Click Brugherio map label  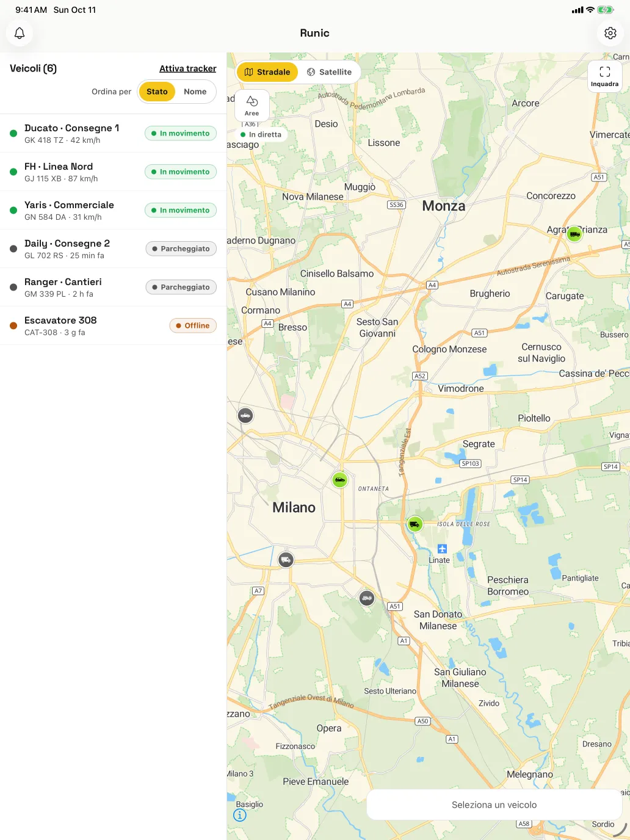[x=490, y=294]
